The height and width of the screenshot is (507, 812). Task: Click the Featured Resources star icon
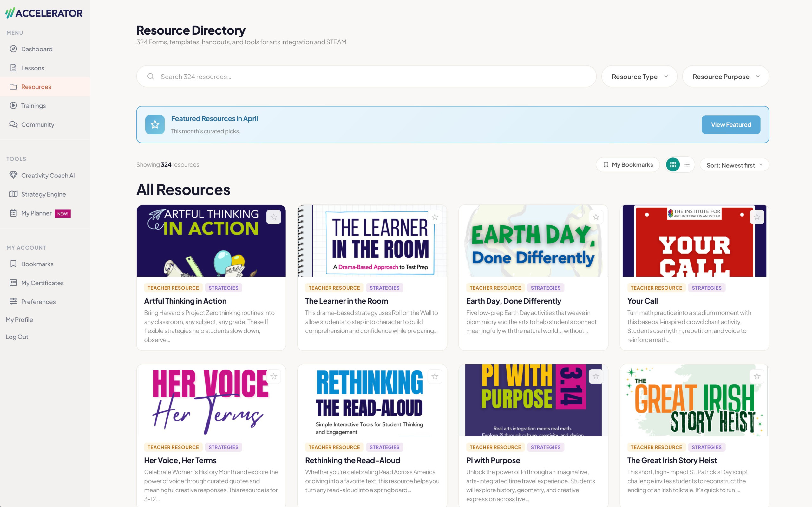pos(155,124)
